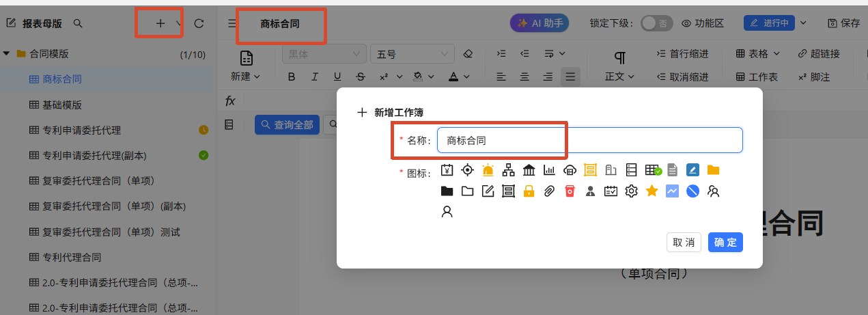Viewport: 868px width, 315px height.
Task: Choose the calendar checklist icon
Action: (611, 191)
